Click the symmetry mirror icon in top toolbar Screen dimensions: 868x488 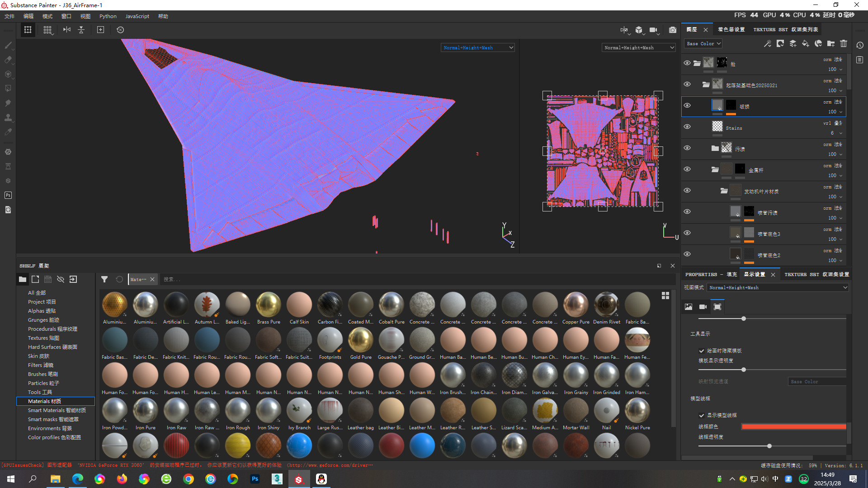[67, 30]
